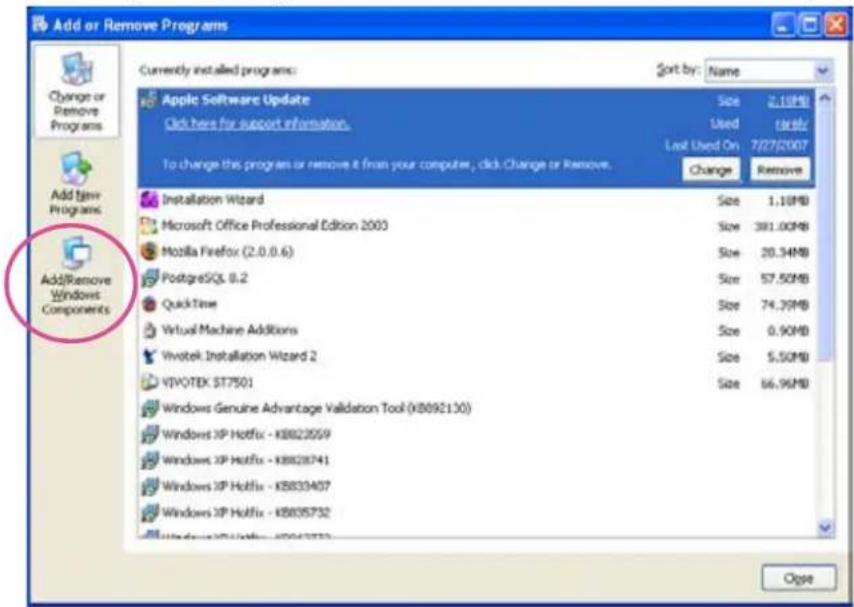Select 'Windows XP Hotfix - KB828741' entry

click(x=477, y=461)
